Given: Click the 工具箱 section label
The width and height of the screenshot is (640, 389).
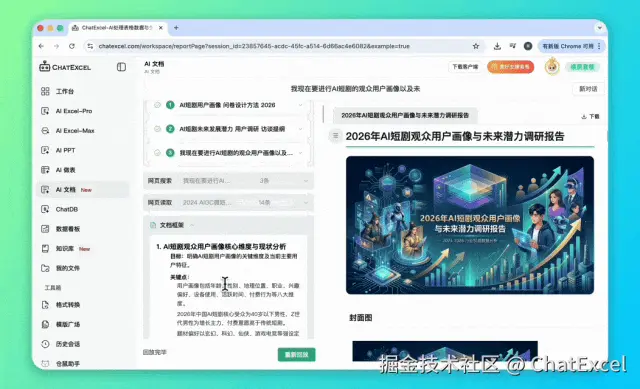Looking at the screenshot, I should pos(53,287).
